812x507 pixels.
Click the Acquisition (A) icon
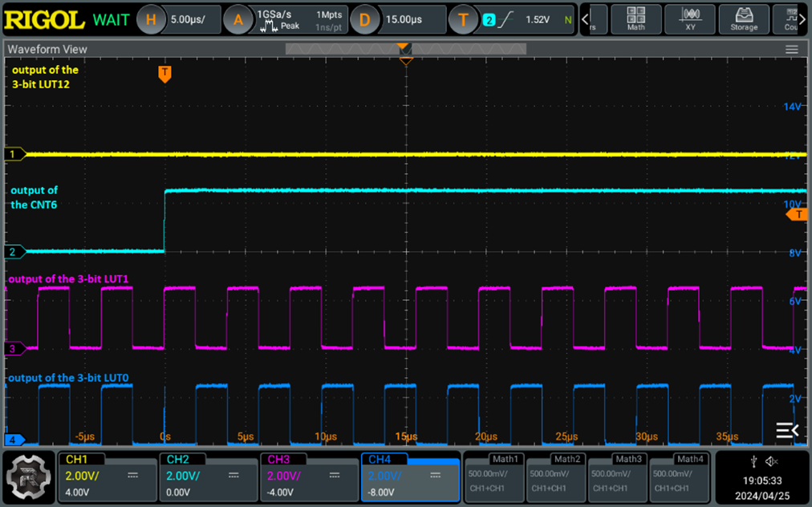[x=238, y=20]
